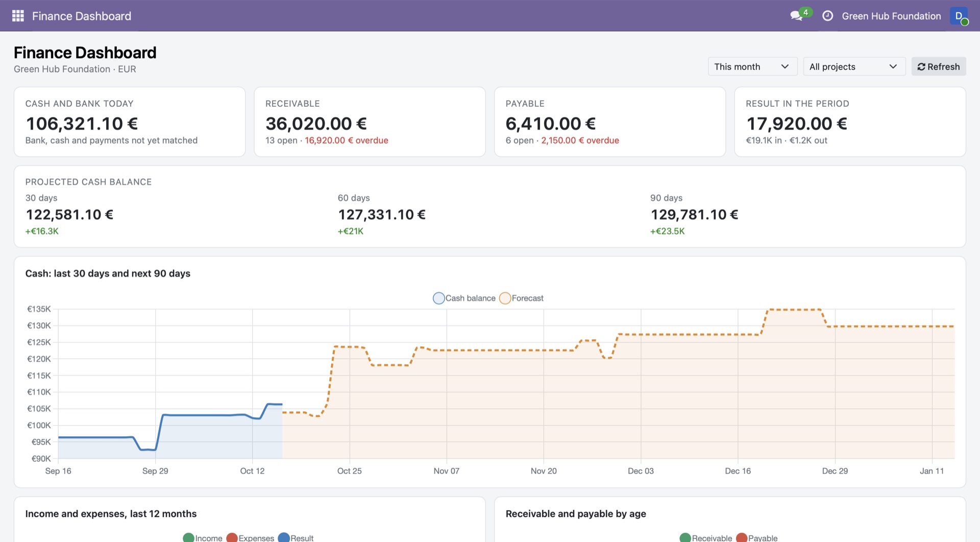
Task: Open the All projects filter dropdown
Action: pyautogui.click(x=854, y=66)
